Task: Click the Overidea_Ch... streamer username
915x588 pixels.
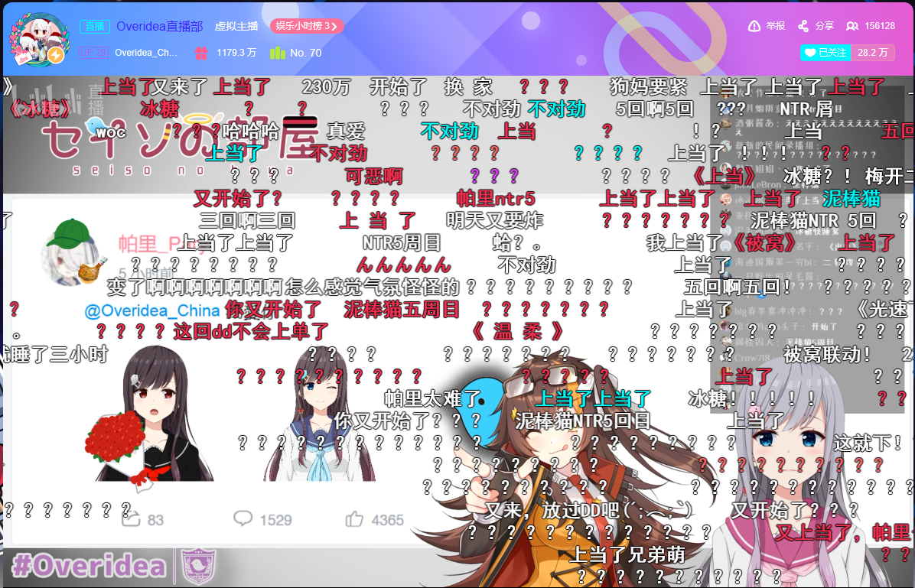Action: (146, 53)
